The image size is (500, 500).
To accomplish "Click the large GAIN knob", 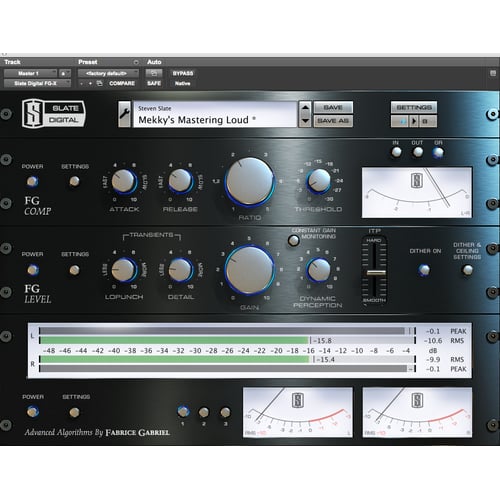I will [x=249, y=270].
